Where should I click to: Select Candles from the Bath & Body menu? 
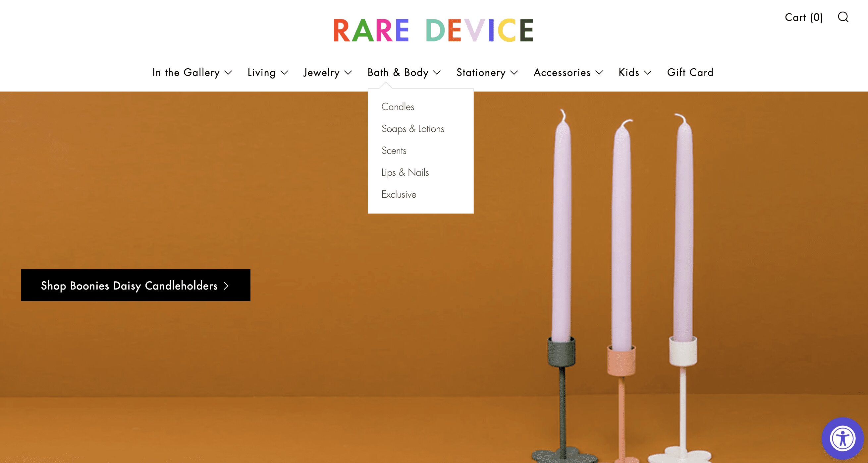pyautogui.click(x=398, y=106)
